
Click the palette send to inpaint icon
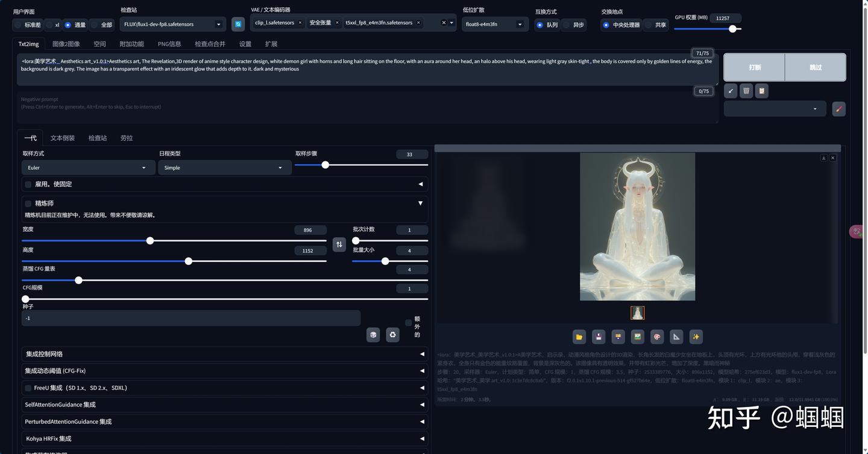click(657, 337)
